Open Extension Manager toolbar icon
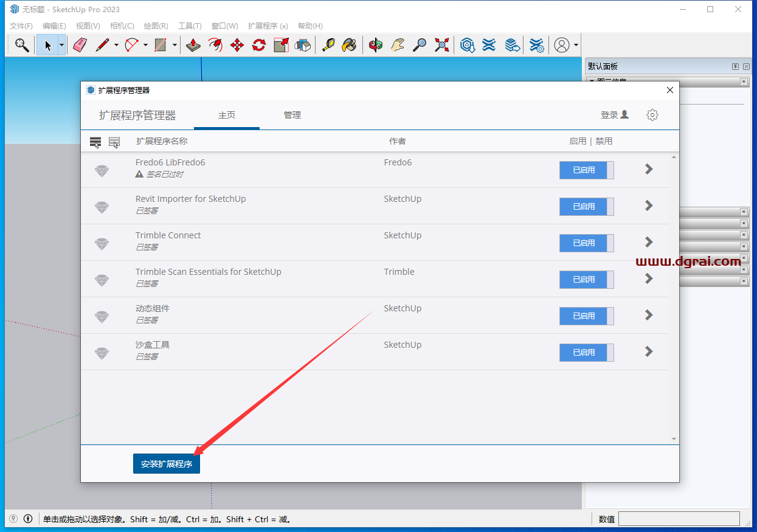The height and width of the screenshot is (532, 757). click(x=536, y=45)
